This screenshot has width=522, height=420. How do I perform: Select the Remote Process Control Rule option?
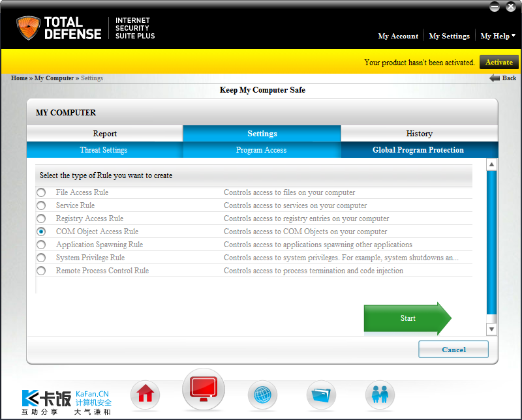[41, 271]
